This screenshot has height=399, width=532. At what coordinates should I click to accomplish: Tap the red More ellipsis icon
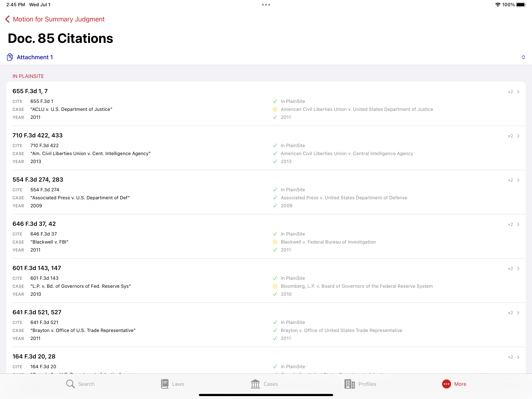tap(446, 384)
